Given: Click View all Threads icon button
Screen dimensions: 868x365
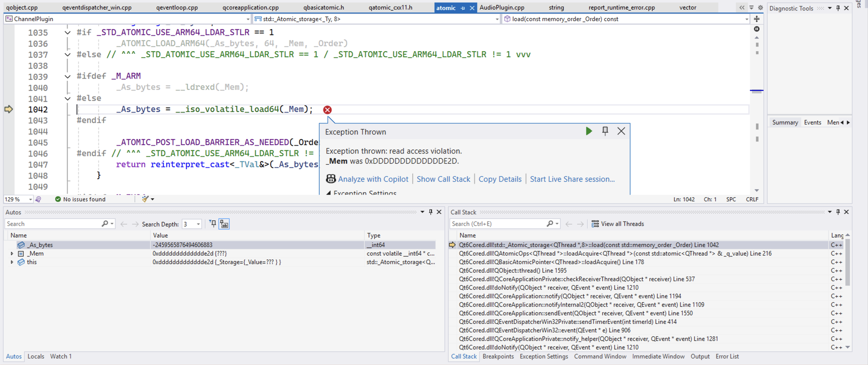Looking at the screenshot, I should point(595,224).
